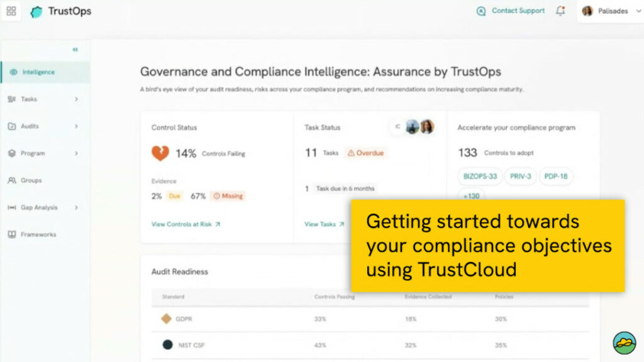Select the PDP-18 control chip
This screenshot has width=644, height=362.
coord(556,176)
